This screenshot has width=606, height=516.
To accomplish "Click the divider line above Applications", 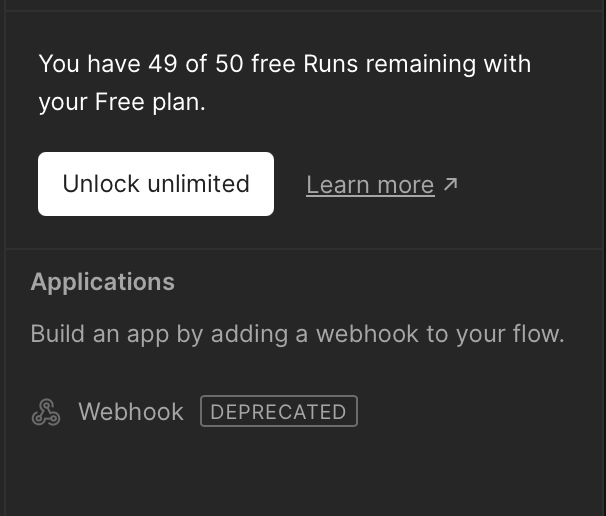I will 303,249.
